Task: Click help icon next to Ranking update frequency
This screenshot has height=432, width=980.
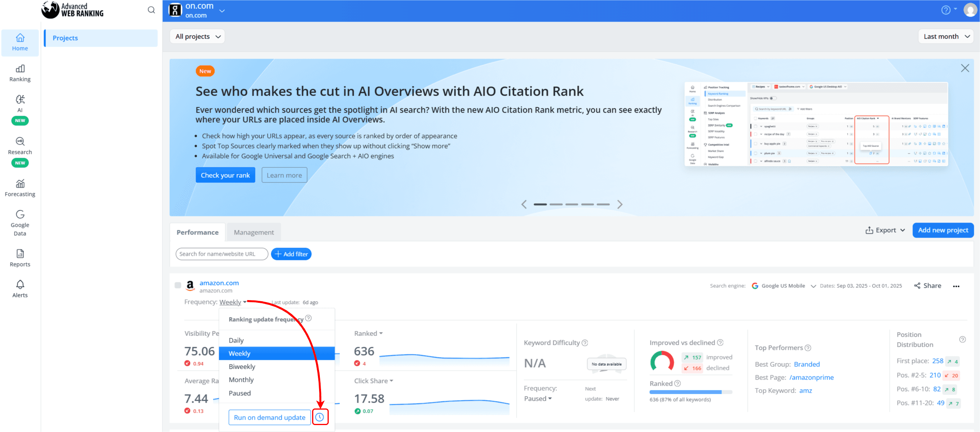Action: click(308, 318)
